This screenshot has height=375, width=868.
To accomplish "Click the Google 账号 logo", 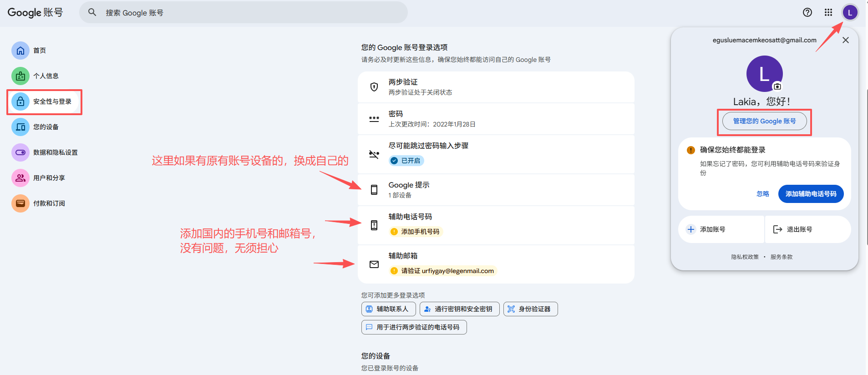I will point(35,12).
